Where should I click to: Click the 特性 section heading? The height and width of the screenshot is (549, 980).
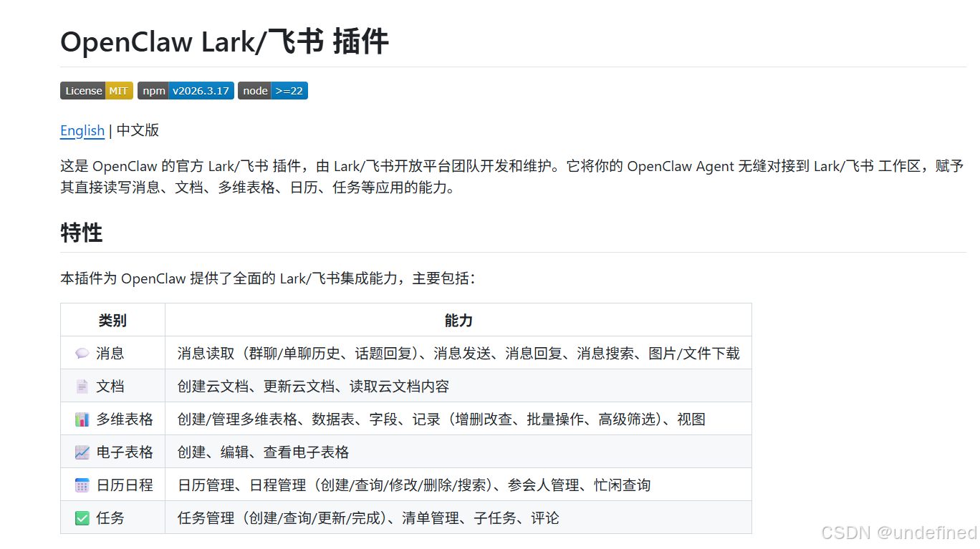coord(82,233)
